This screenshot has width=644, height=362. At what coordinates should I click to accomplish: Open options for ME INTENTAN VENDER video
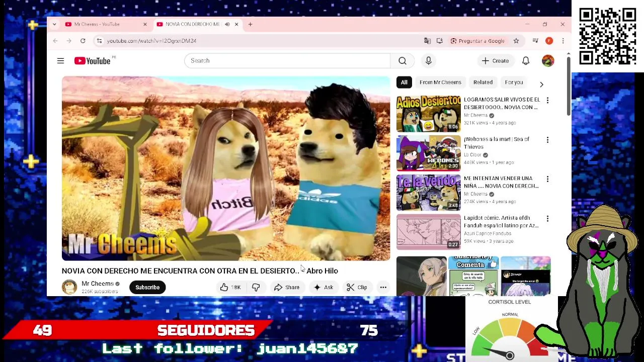(x=547, y=179)
